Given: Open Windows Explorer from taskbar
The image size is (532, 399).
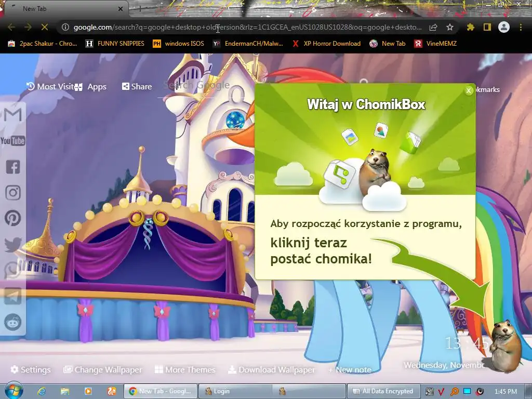Looking at the screenshot, I should point(65,391).
